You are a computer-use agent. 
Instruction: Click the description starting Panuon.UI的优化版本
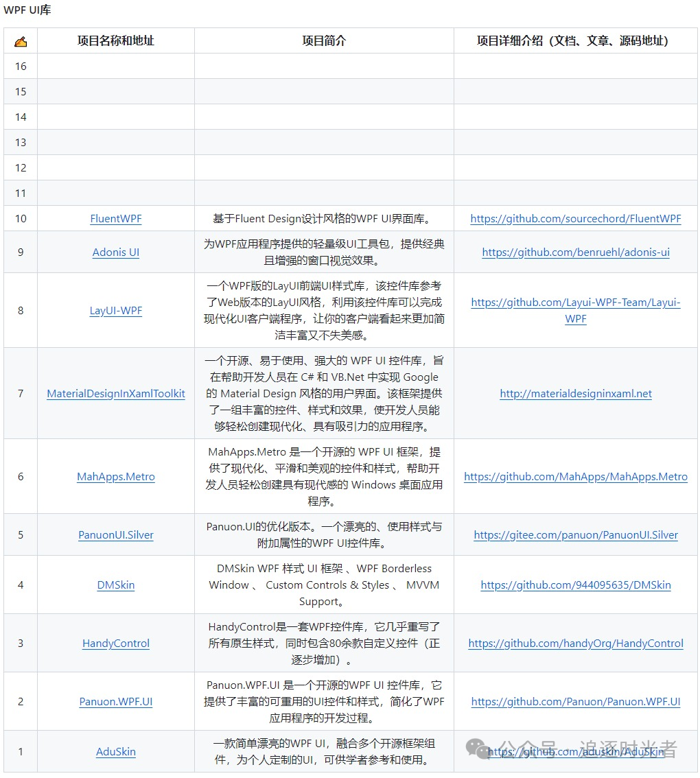coord(324,535)
